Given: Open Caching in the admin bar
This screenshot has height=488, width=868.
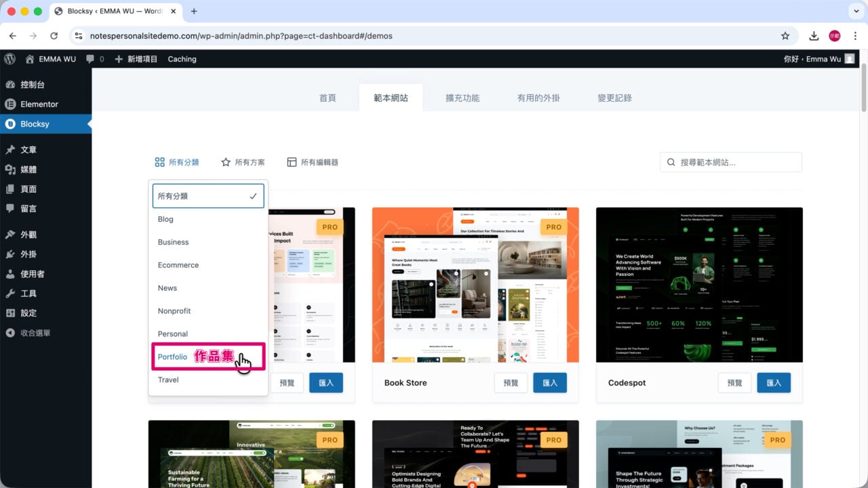Looking at the screenshot, I should [182, 59].
